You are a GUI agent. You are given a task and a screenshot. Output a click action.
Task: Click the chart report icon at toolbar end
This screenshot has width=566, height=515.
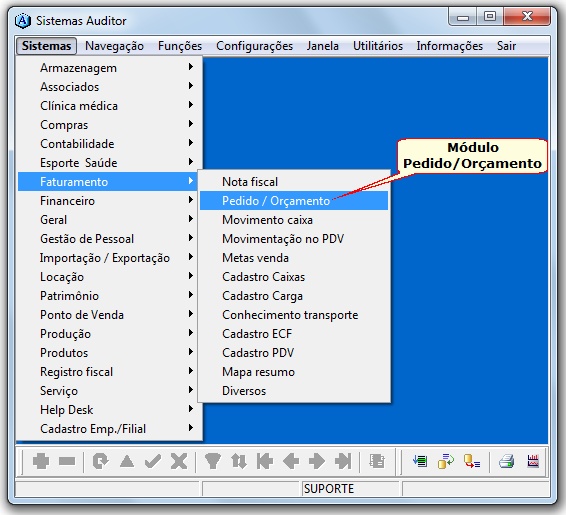(x=533, y=461)
